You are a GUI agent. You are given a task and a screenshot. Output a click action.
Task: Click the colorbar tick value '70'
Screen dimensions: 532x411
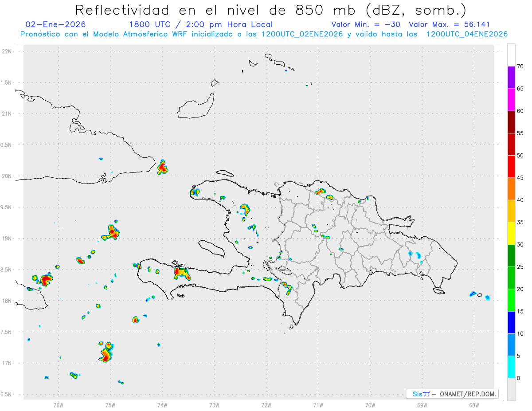pyautogui.click(x=520, y=67)
